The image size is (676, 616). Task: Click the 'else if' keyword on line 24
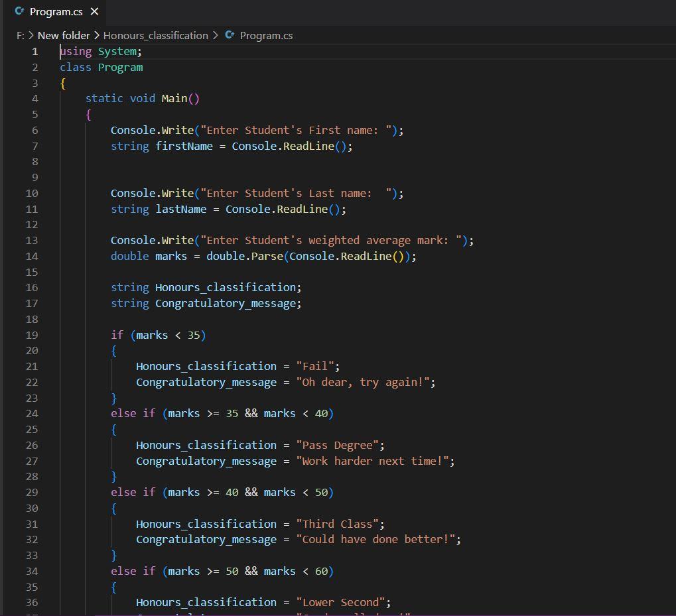coord(133,413)
